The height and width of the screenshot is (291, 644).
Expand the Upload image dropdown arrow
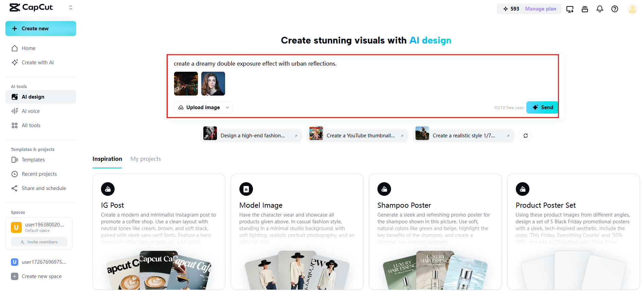[227, 107]
